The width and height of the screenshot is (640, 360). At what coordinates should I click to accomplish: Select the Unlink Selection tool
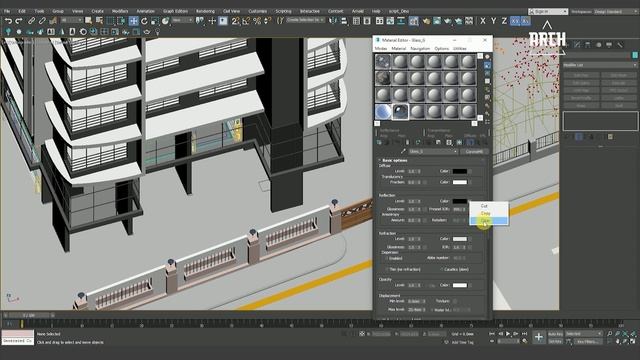[x=42, y=21]
